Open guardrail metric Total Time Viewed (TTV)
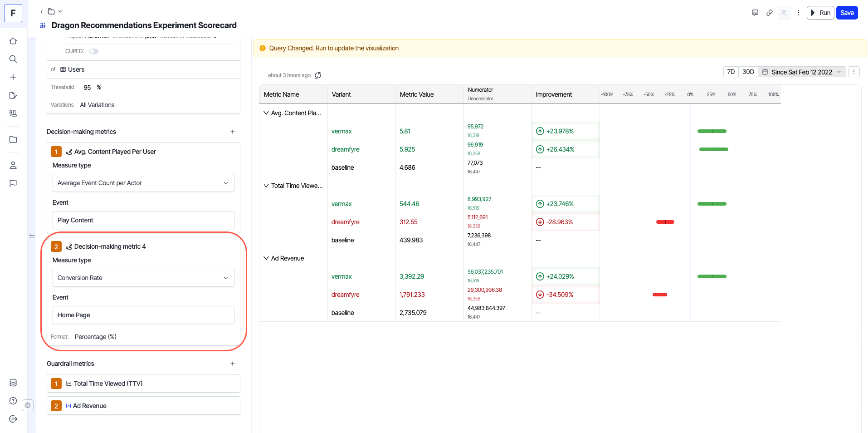 (143, 384)
